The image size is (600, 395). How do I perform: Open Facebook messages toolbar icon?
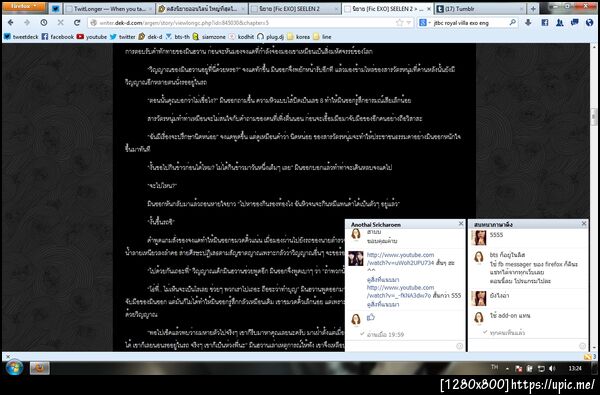(574, 23)
